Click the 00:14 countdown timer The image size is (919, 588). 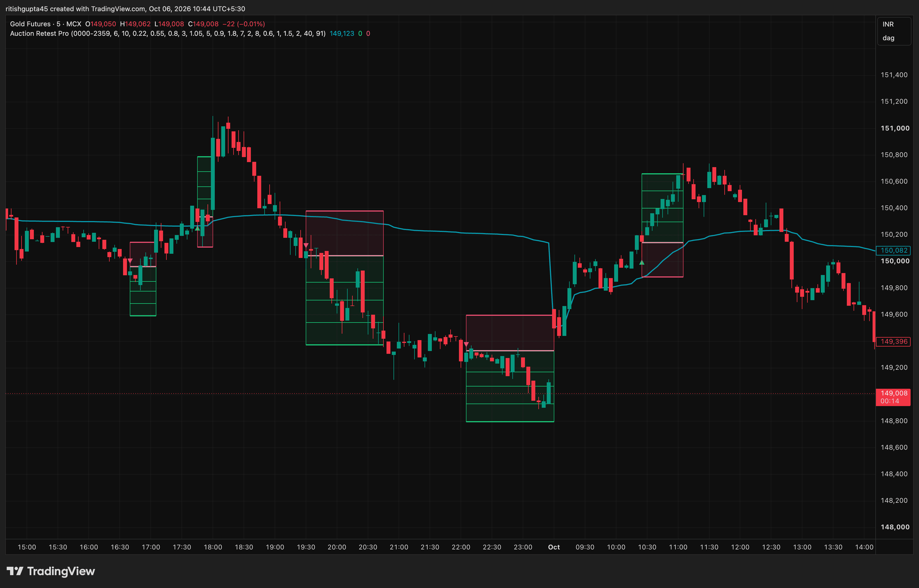tap(890, 401)
